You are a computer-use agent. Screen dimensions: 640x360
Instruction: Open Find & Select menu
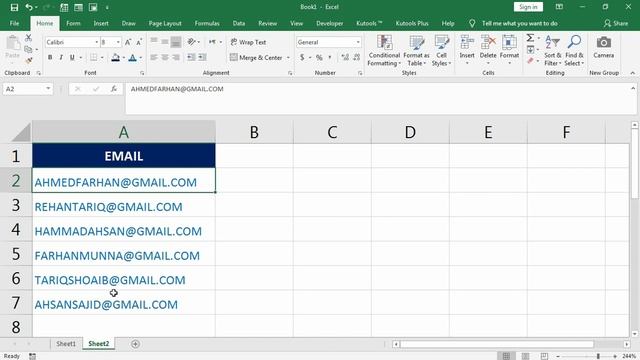click(x=574, y=51)
